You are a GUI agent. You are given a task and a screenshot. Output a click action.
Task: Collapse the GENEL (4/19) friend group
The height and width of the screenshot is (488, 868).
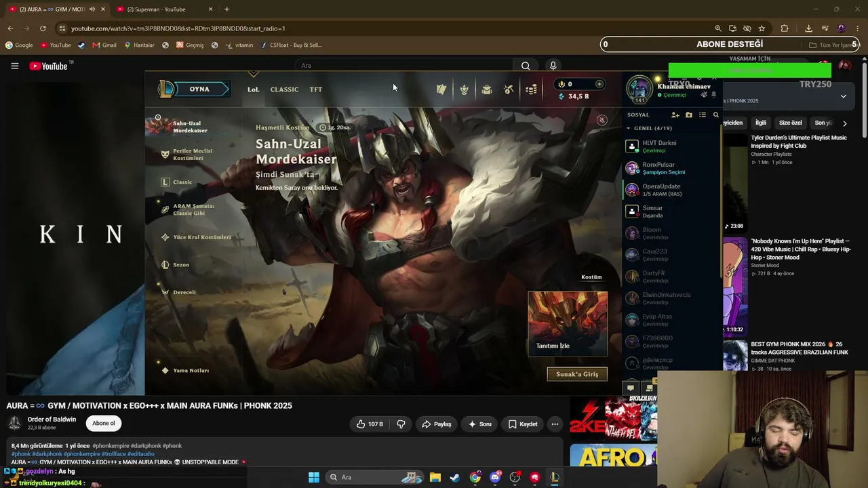(x=650, y=128)
